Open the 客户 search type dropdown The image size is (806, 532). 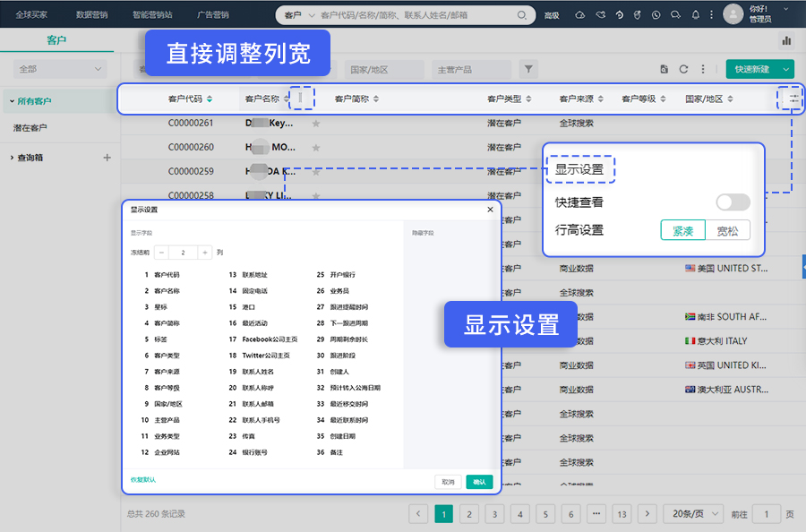(x=298, y=15)
